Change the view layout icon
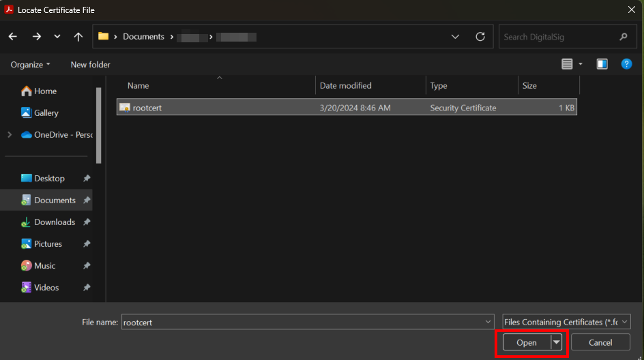644x360 pixels. click(x=567, y=64)
